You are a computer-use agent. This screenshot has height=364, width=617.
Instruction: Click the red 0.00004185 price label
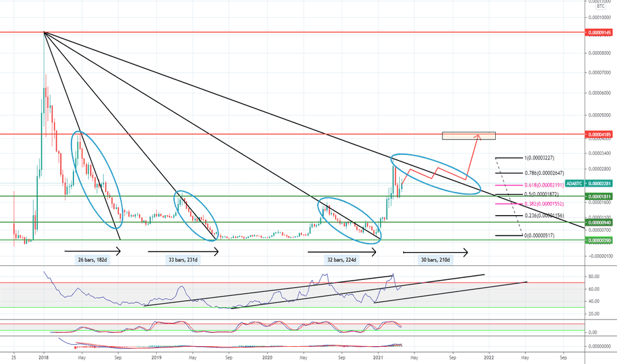click(599, 134)
